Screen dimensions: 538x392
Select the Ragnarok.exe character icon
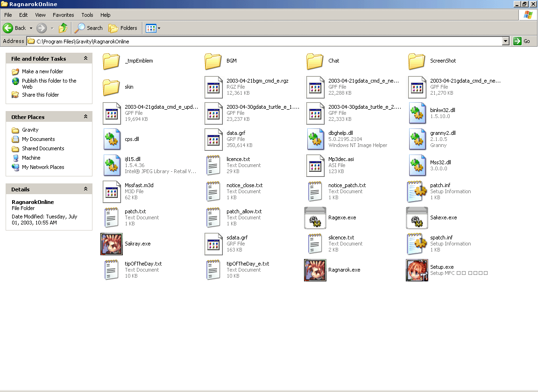coord(315,270)
